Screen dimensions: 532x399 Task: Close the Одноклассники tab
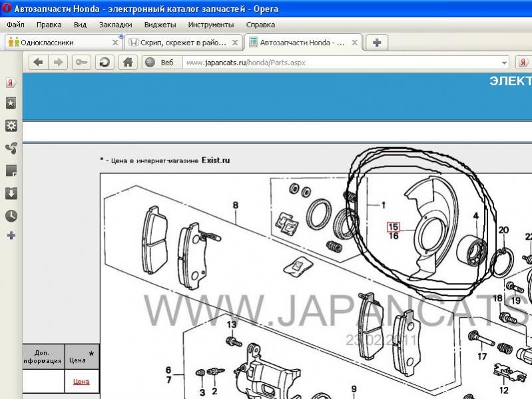click(115, 43)
